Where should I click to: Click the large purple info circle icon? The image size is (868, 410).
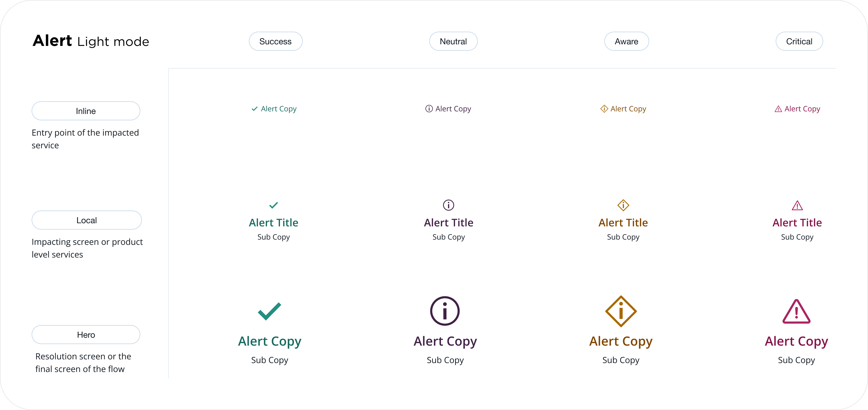[x=445, y=311]
